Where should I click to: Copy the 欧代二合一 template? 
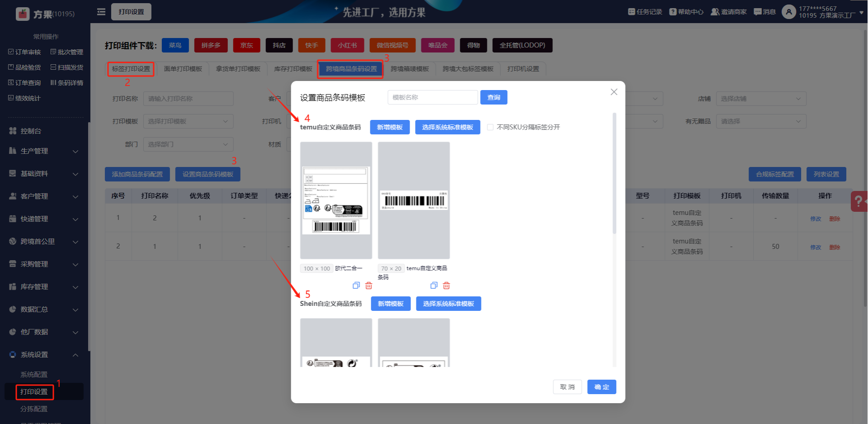(356, 286)
